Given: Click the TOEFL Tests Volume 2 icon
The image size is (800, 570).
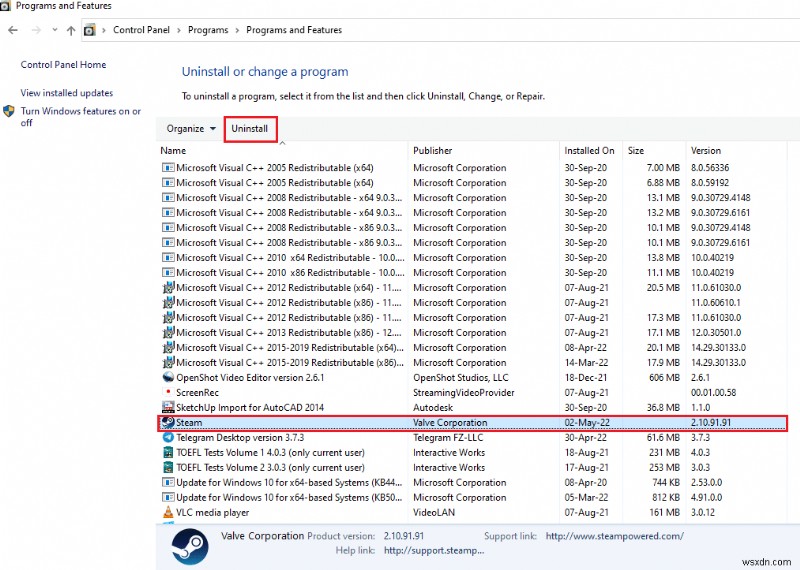Looking at the screenshot, I should pos(168,467).
